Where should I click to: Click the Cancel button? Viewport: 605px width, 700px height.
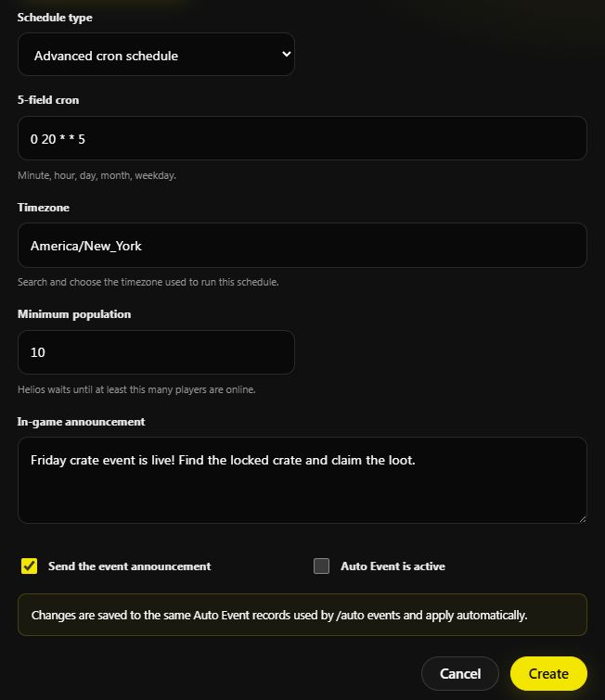coord(460,673)
